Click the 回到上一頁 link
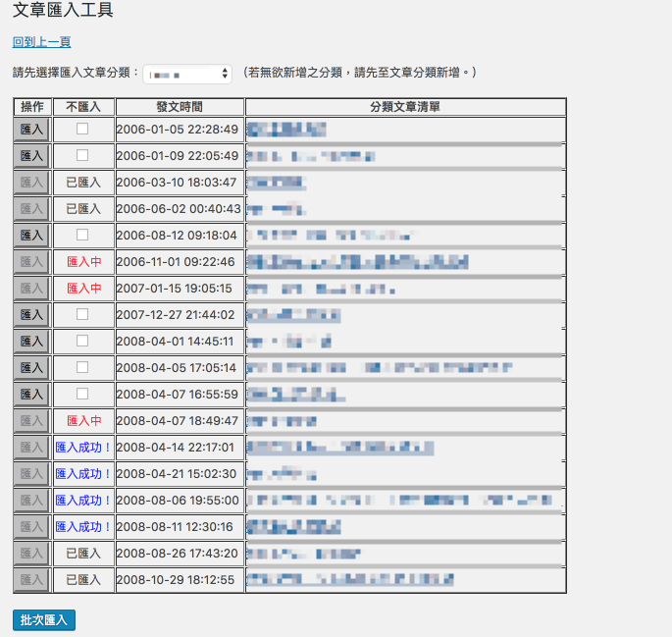This screenshot has height=637, width=672. [x=41, y=42]
